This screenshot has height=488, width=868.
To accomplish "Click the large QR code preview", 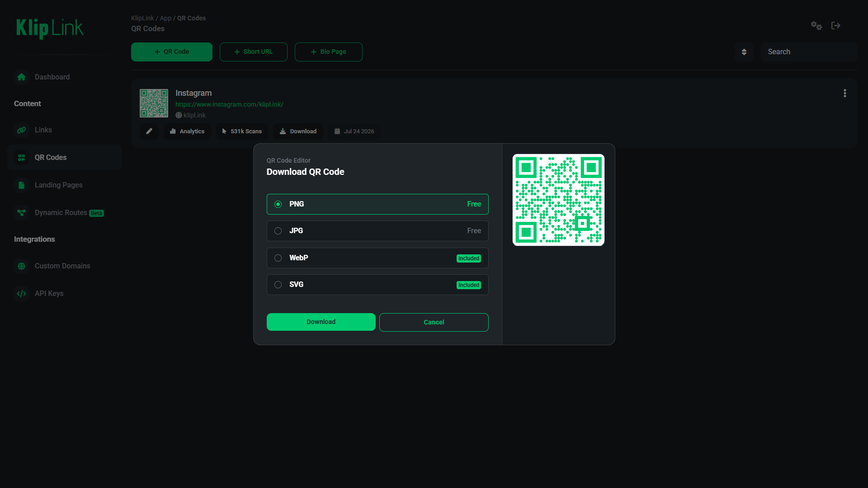I will click(x=558, y=200).
